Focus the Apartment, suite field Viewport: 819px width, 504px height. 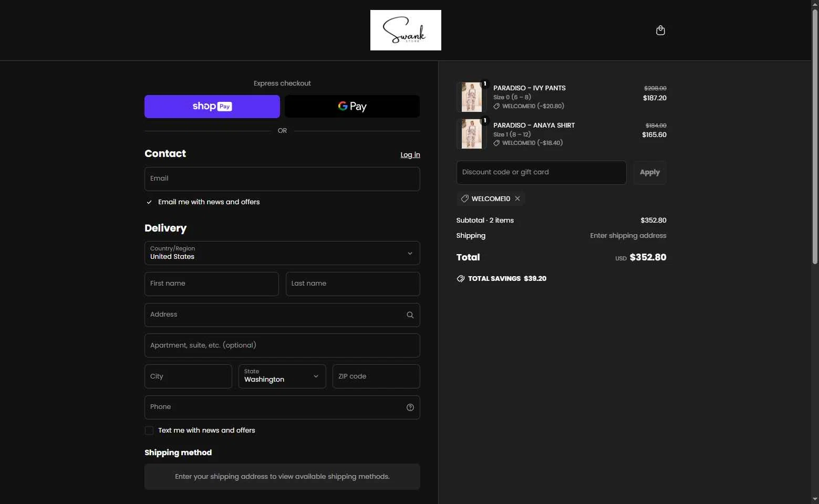pos(282,345)
